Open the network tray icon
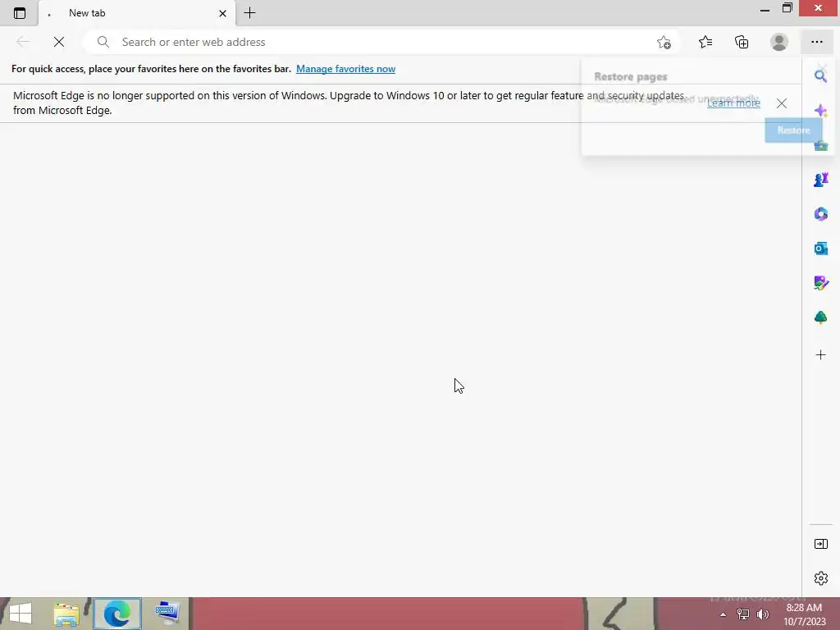Screen dimensions: 840x630 743,614
